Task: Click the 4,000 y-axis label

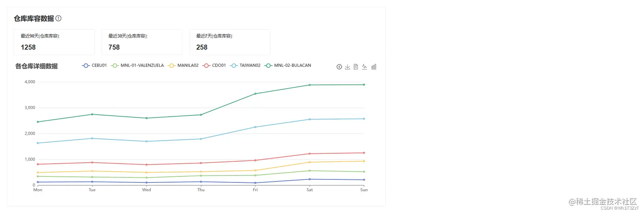Action: click(x=29, y=82)
